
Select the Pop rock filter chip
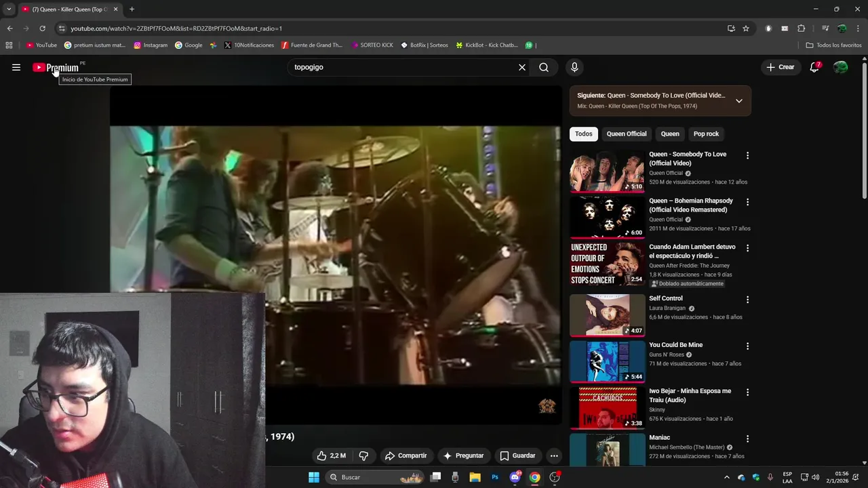coord(706,134)
